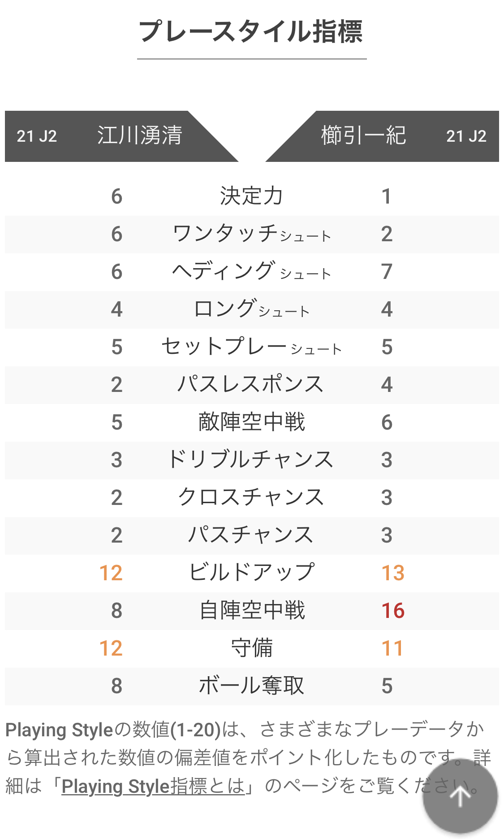Tap the scroll-to-top arrow button
504x839 pixels.
click(460, 797)
